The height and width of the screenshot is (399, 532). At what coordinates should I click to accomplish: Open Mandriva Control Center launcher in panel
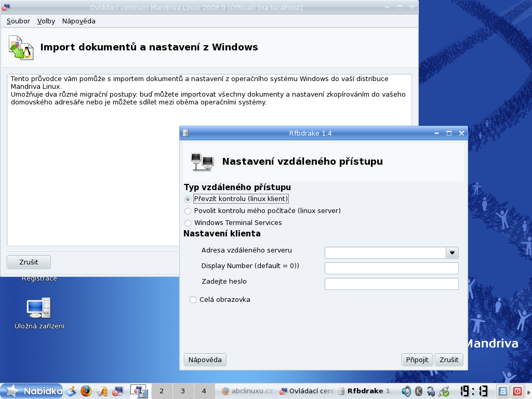(117, 391)
